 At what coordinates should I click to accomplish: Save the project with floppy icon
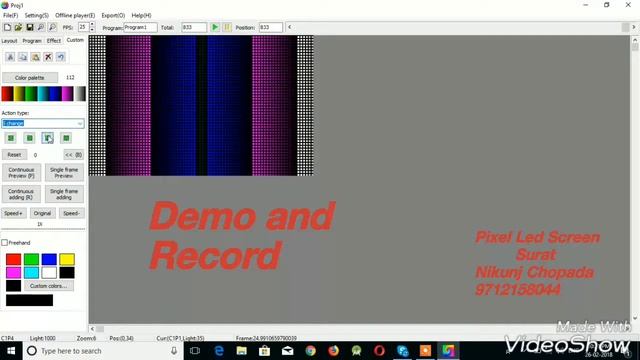29,27
